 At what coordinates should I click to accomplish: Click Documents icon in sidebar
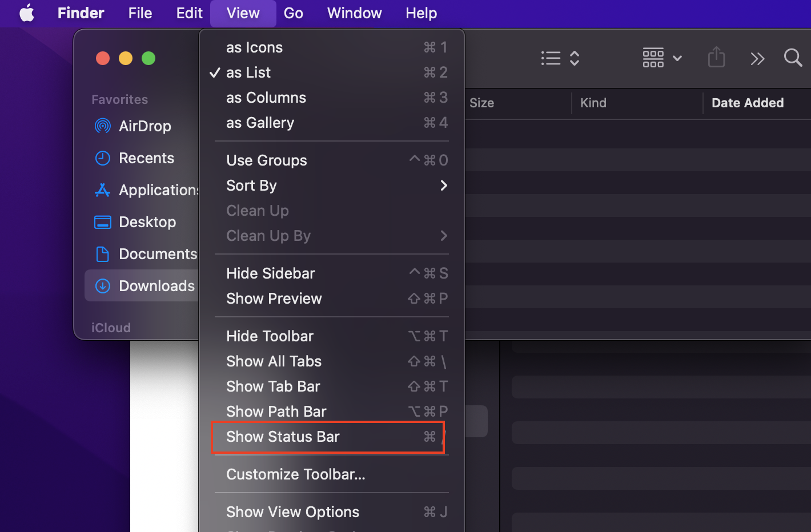pos(103,254)
